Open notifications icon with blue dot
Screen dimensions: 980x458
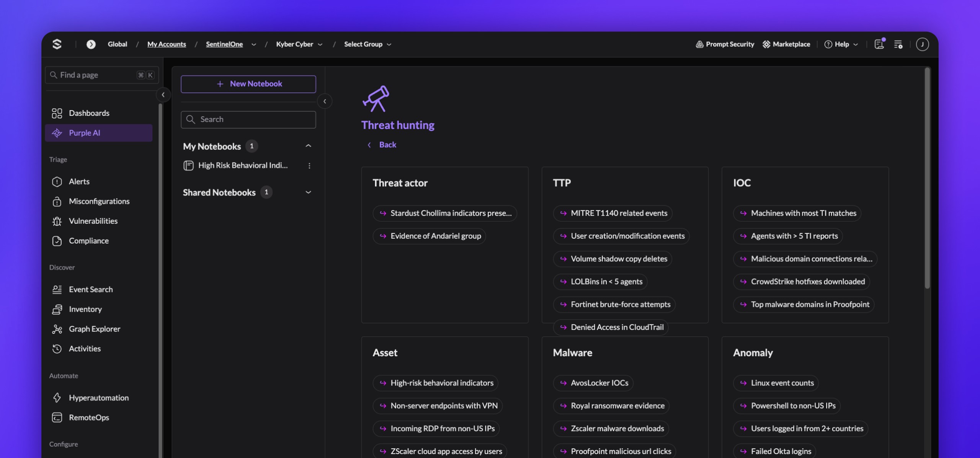tap(880, 44)
